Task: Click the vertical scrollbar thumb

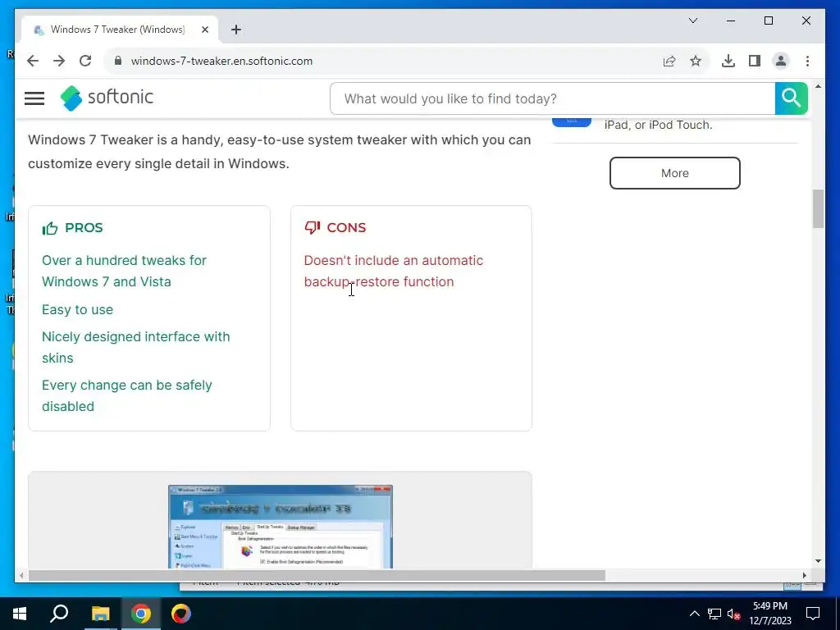Action: tap(818, 209)
